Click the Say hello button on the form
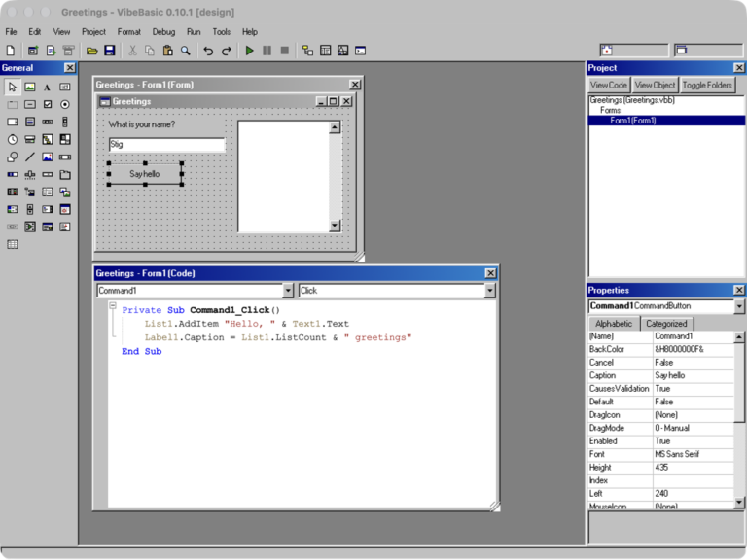 (x=145, y=174)
